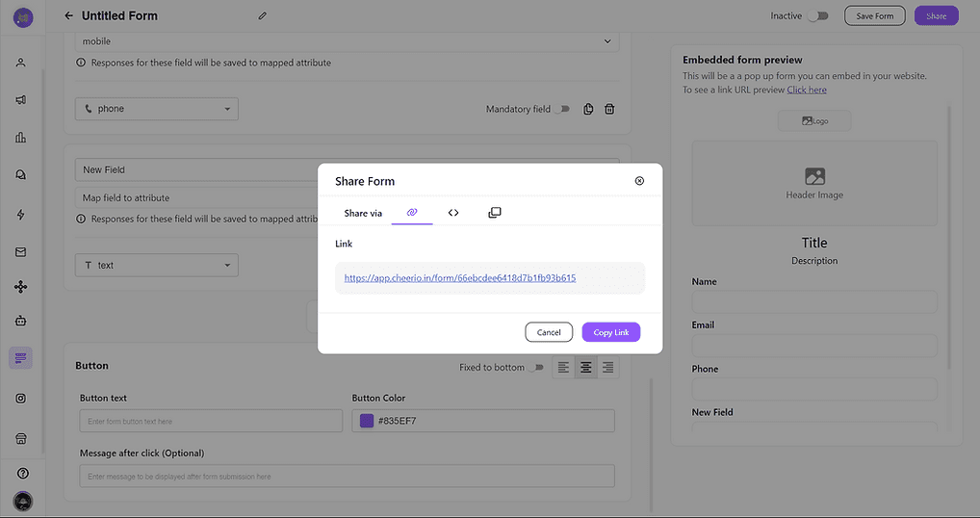Click the preview 'Title' text
Image resolution: width=980 pixels, height=518 pixels.
[x=814, y=243]
